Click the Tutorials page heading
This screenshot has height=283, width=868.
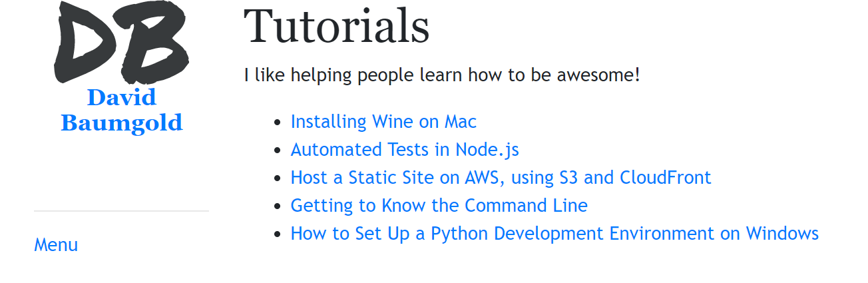(x=336, y=27)
